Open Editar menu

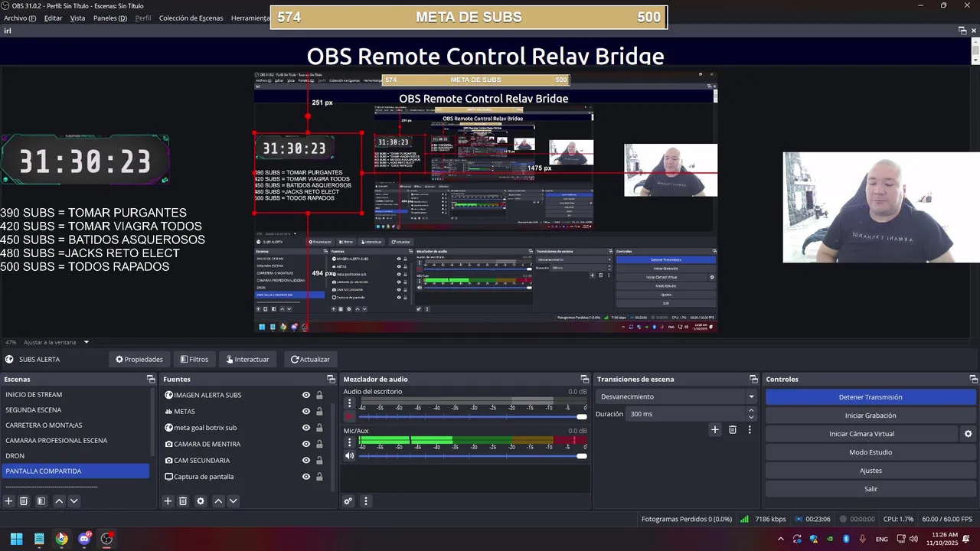coord(53,18)
